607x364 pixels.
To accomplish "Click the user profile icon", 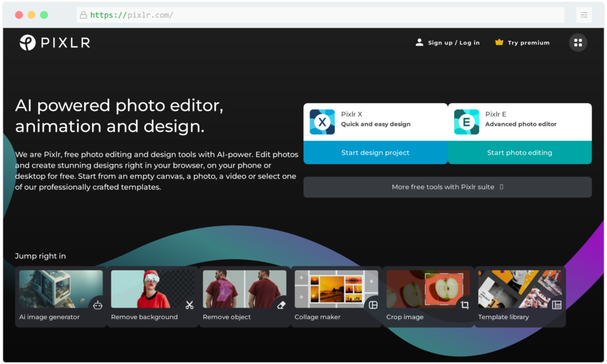I will (x=419, y=43).
